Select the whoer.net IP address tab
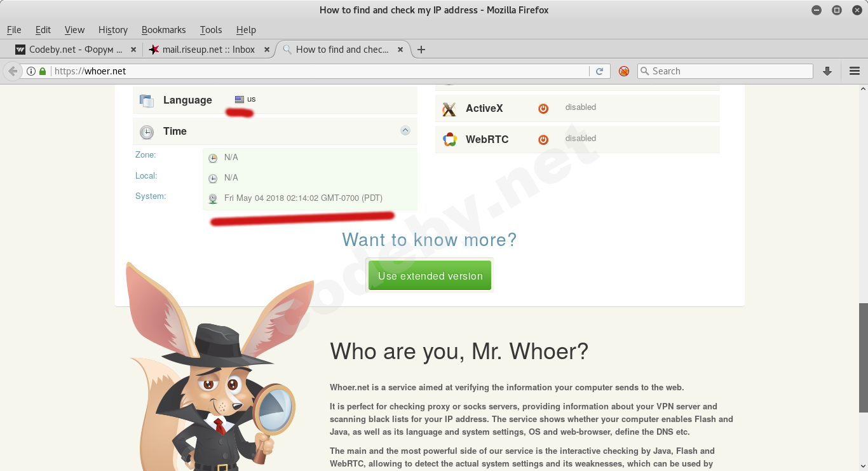Image resolution: width=868 pixels, height=471 pixels. [342, 50]
